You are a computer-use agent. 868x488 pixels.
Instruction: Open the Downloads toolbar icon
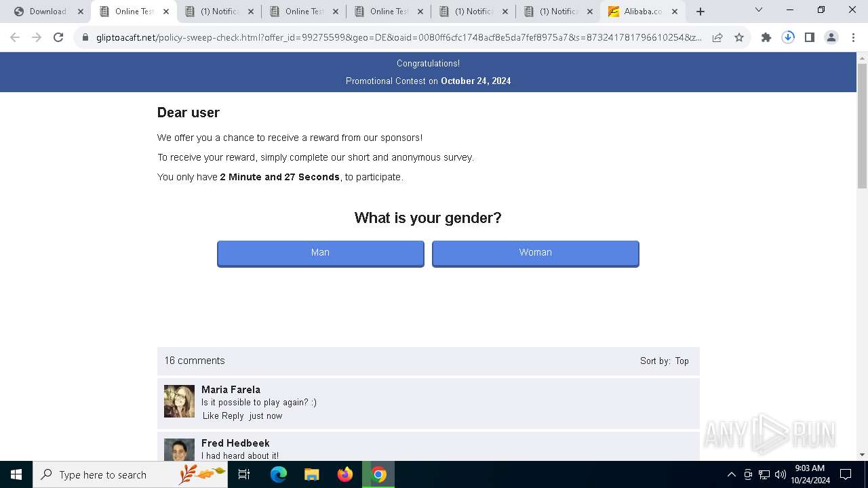[x=788, y=38]
